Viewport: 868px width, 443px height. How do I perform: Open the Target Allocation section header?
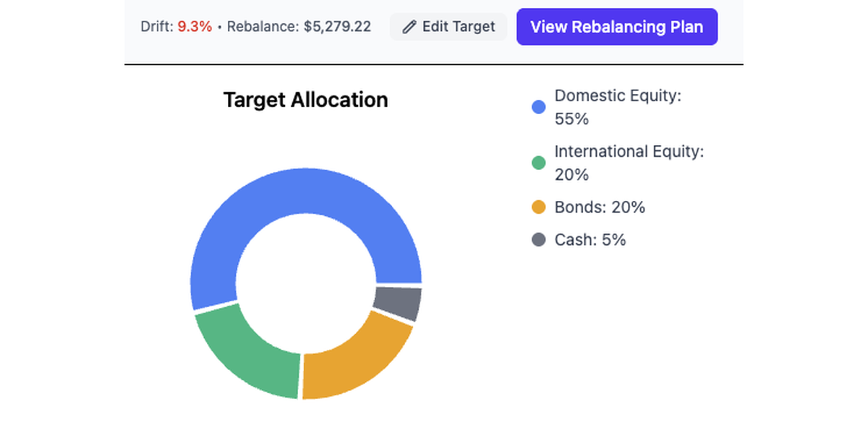(305, 100)
